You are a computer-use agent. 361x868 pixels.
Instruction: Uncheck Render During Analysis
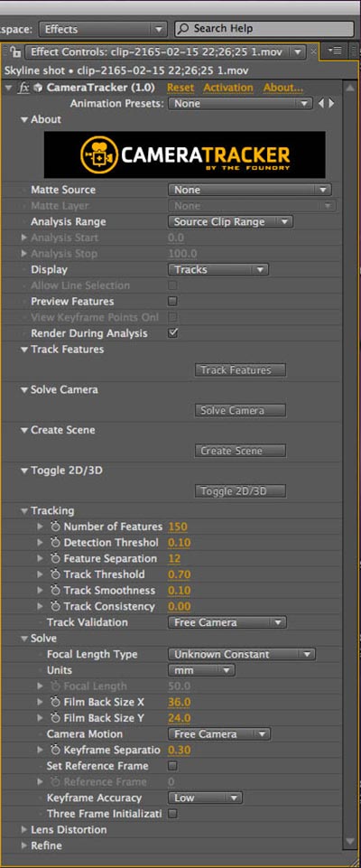pos(173,333)
